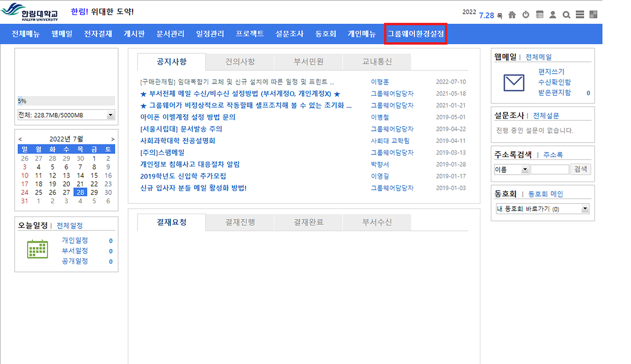Screen dimensions: 631x364
Task: Expand the 내 동호회 바로가기 dropdown
Action: click(585, 209)
